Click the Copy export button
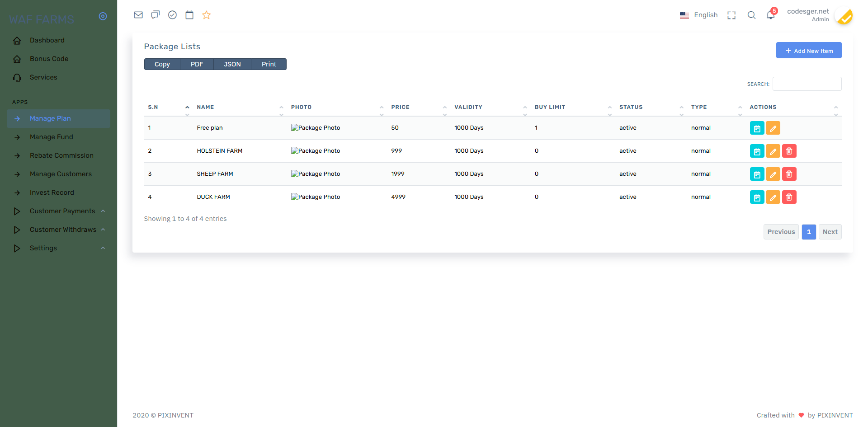This screenshot has width=868, height=427. pos(162,64)
